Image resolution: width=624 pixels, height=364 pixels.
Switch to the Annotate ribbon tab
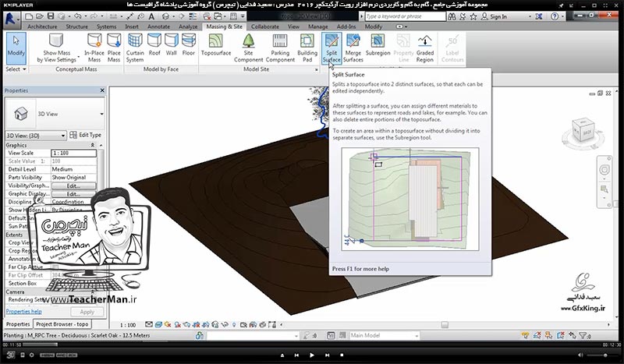click(158, 27)
